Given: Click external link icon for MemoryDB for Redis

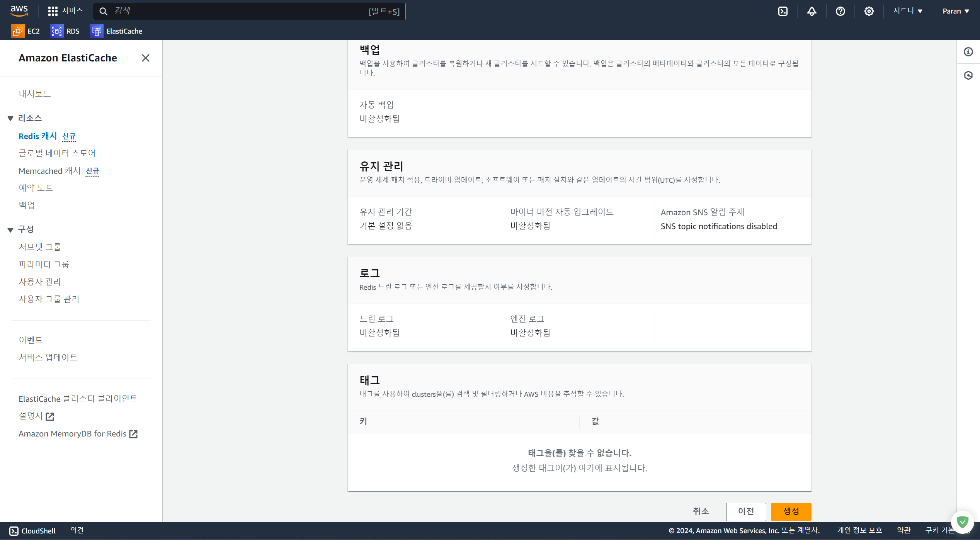Looking at the screenshot, I should [x=133, y=434].
